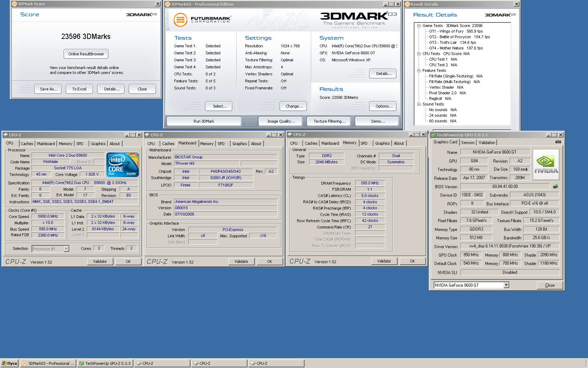Viewport: 588px width, 368px height.
Task: Click Close button in 3DMark Score window
Action: 142,89
